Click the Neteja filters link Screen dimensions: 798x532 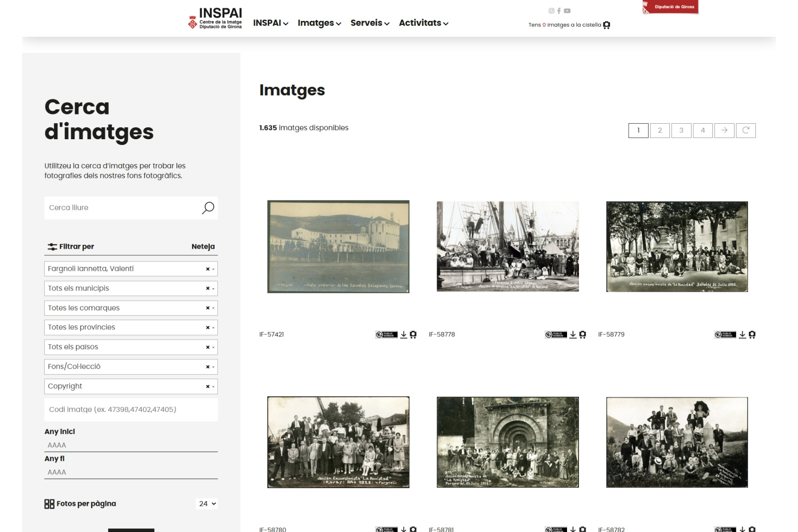tap(203, 246)
